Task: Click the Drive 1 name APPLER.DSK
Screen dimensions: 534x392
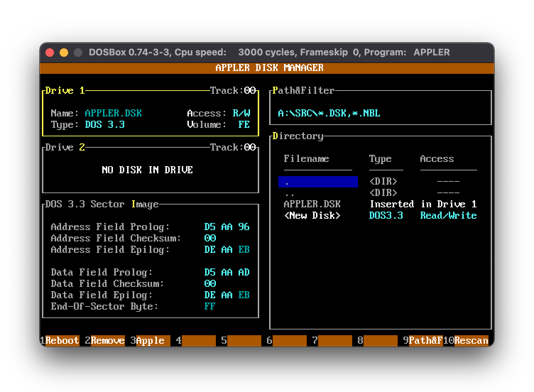Action: click(113, 113)
